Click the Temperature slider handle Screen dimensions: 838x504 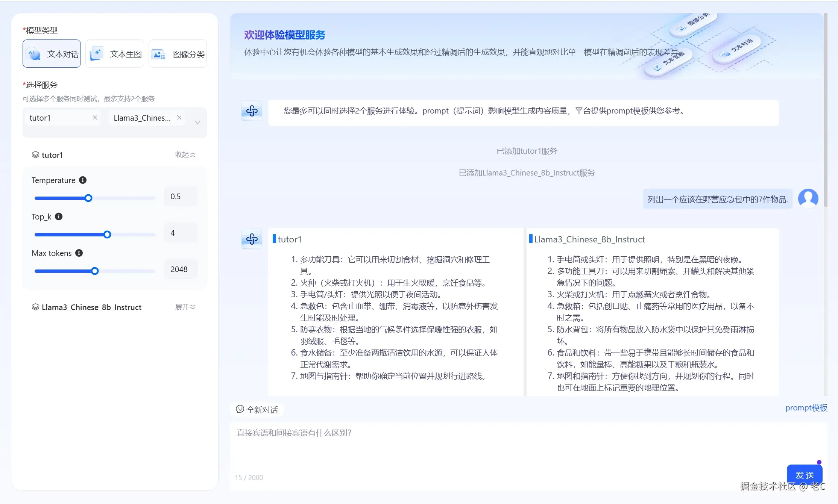click(88, 198)
